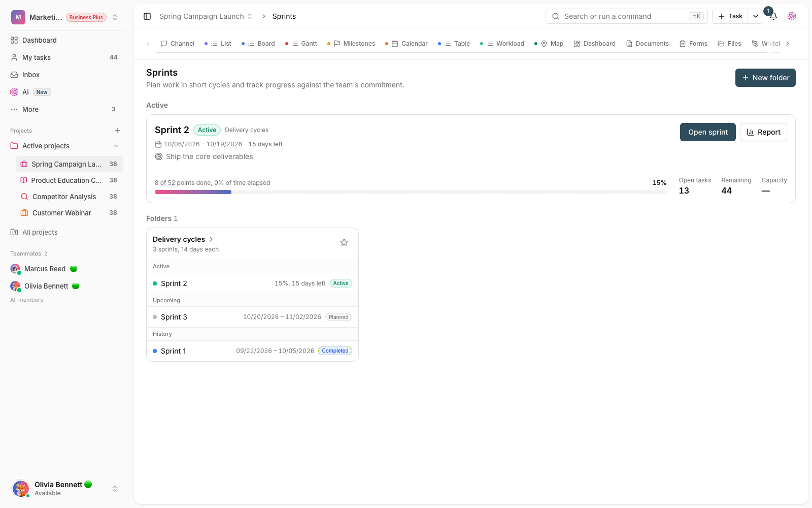Open Customer Webinar project
This screenshot has height=508, width=812.
coord(70,213)
